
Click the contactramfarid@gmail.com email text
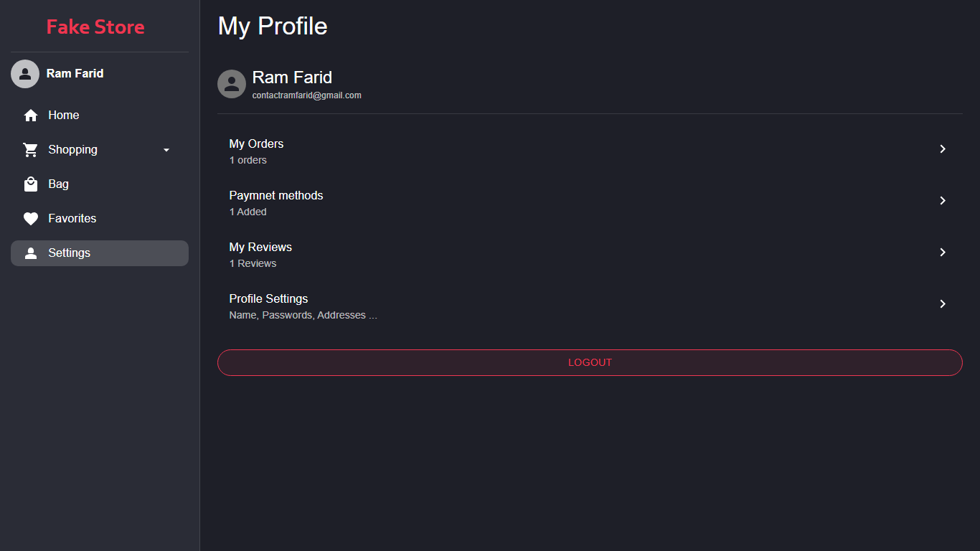[x=306, y=95]
